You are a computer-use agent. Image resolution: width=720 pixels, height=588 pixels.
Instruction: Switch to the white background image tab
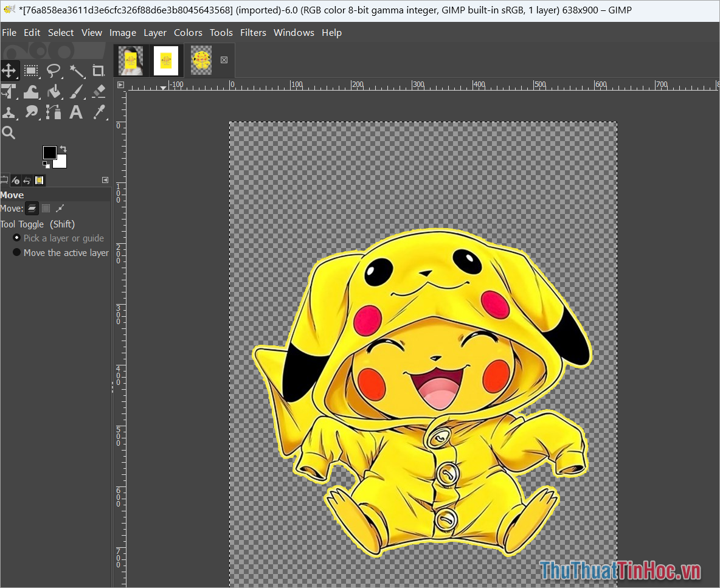[166, 61]
